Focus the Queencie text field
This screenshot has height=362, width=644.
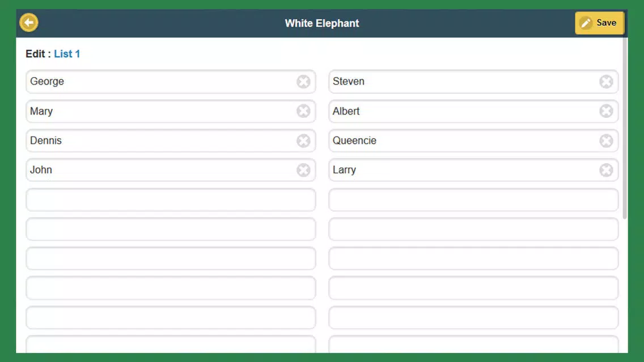[x=473, y=140]
